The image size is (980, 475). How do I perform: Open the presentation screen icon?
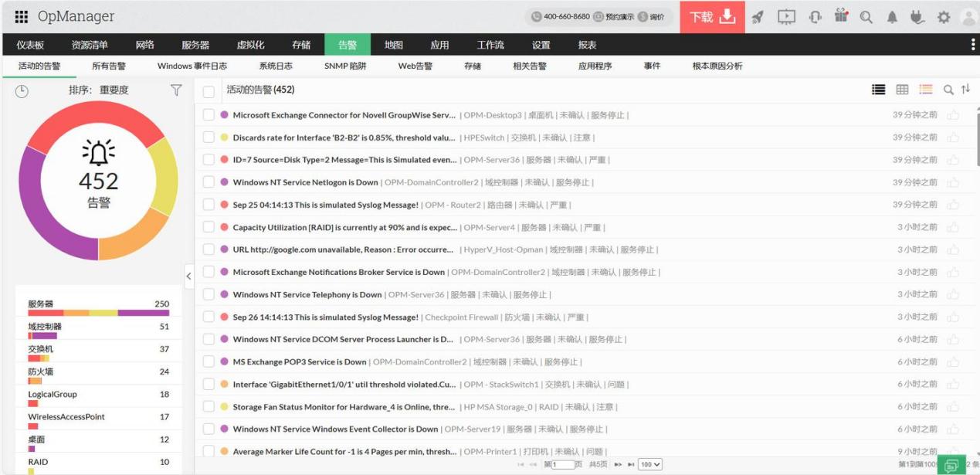[x=786, y=17]
